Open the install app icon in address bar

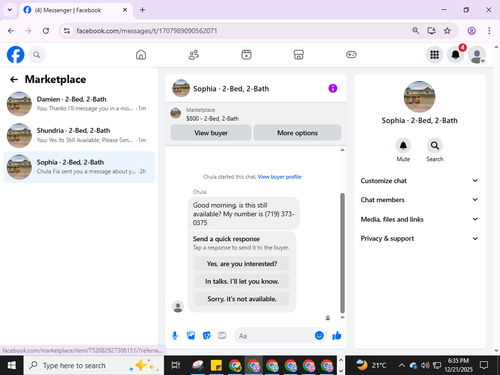[431, 31]
